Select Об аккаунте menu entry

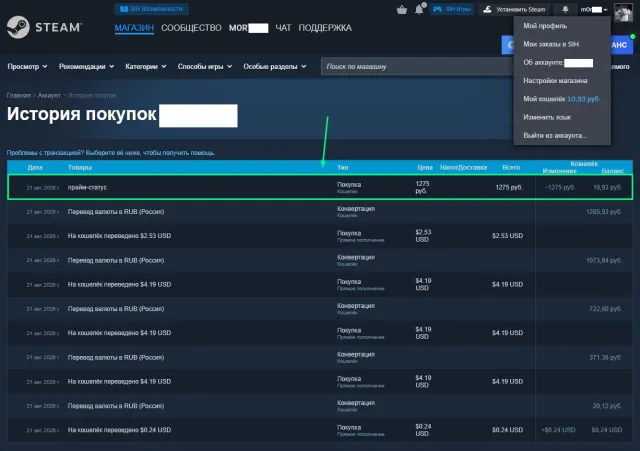(558, 62)
